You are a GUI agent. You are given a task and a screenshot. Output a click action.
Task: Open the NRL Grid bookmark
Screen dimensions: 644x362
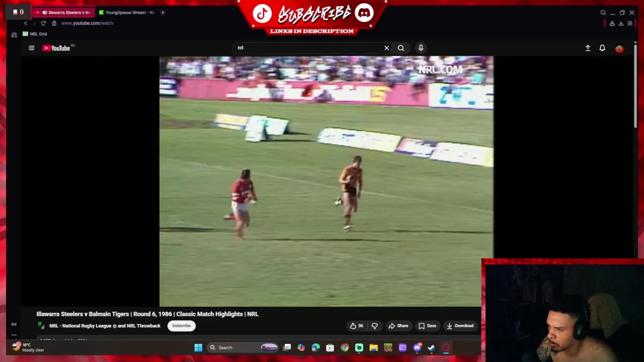(35, 34)
